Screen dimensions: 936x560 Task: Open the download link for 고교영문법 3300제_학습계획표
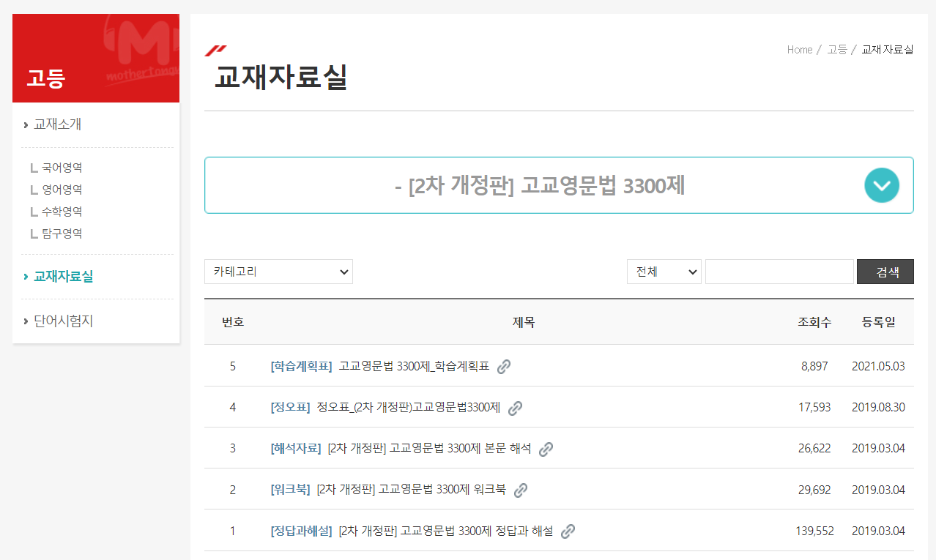[x=503, y=365]
